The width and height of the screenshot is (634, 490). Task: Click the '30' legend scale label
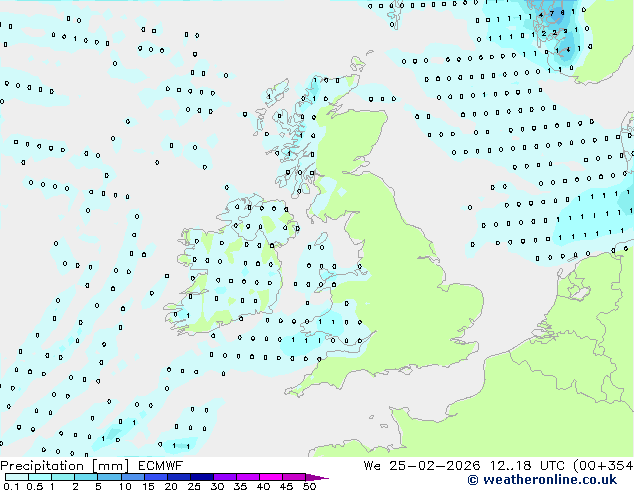(x=217, y=486)
